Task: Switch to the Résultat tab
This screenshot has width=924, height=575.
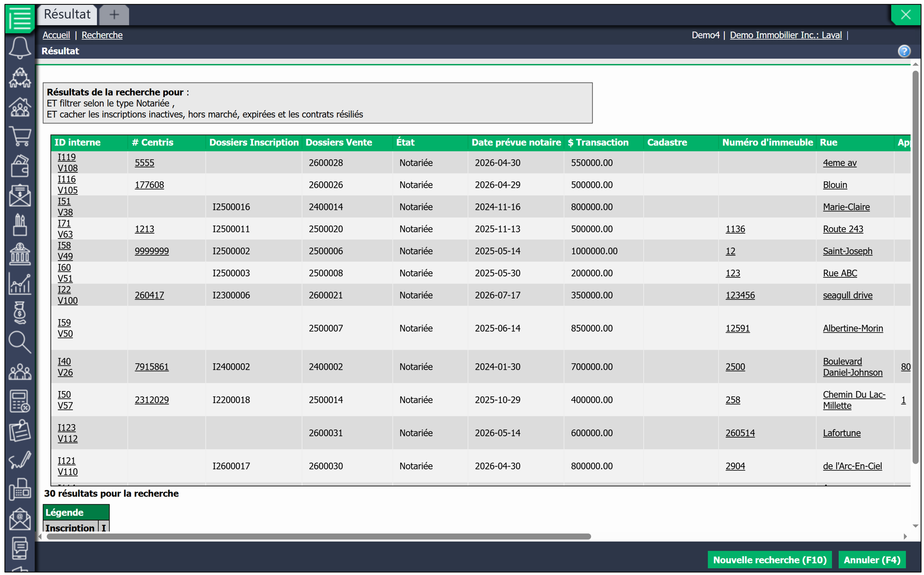Action: pos(67,14)
